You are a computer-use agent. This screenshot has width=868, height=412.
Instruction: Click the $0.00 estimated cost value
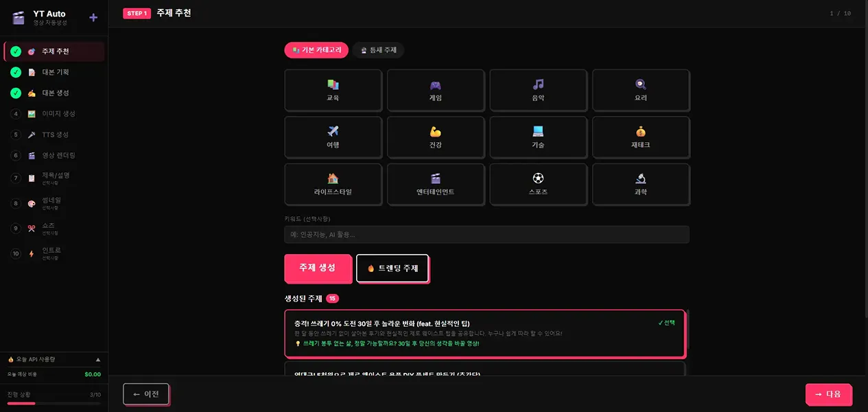pyautogui.click(x=93, y=374)
